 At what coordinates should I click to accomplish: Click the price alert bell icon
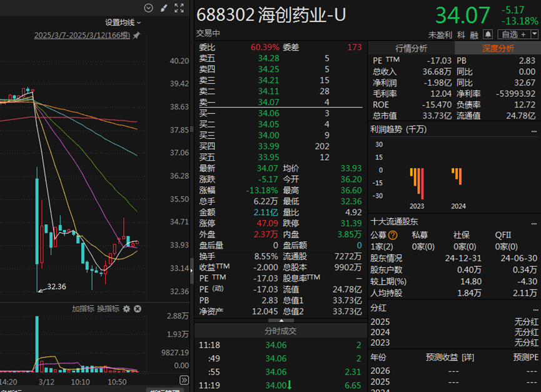(x=488, y=34)
